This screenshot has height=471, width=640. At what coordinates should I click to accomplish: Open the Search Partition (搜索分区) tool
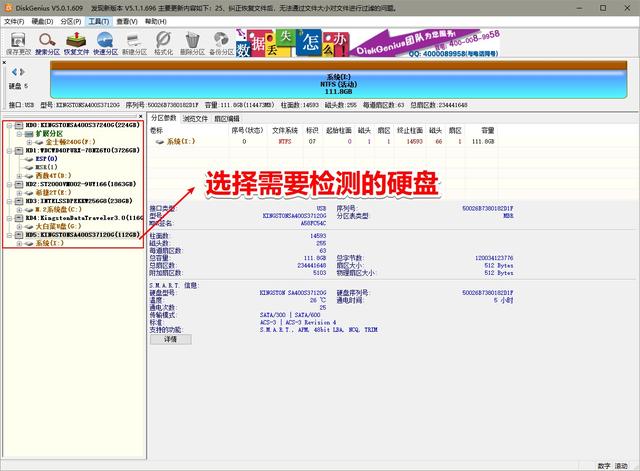point(47,44)
